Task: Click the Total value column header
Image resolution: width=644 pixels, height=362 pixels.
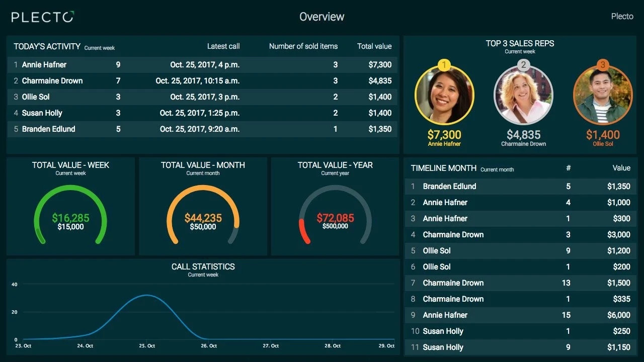Action: pos(374,46)
